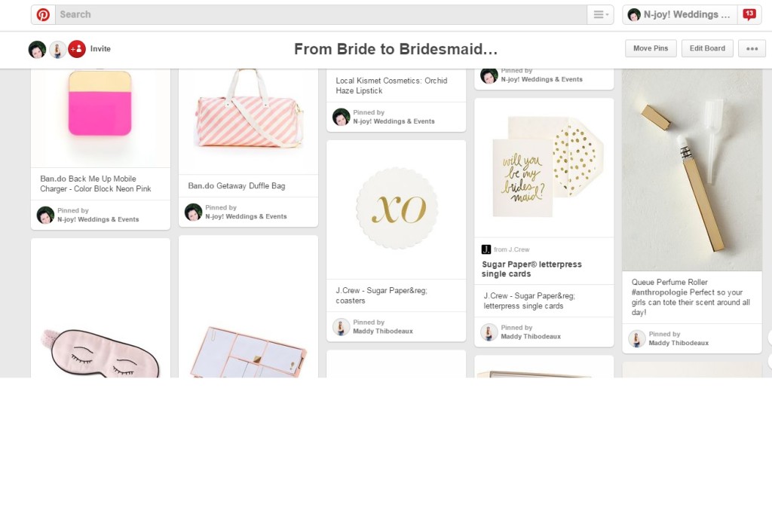The width and height of the screenshot is (772, 532).
Task: Click pinner avatar under lipstick pin
Action: 342,117
